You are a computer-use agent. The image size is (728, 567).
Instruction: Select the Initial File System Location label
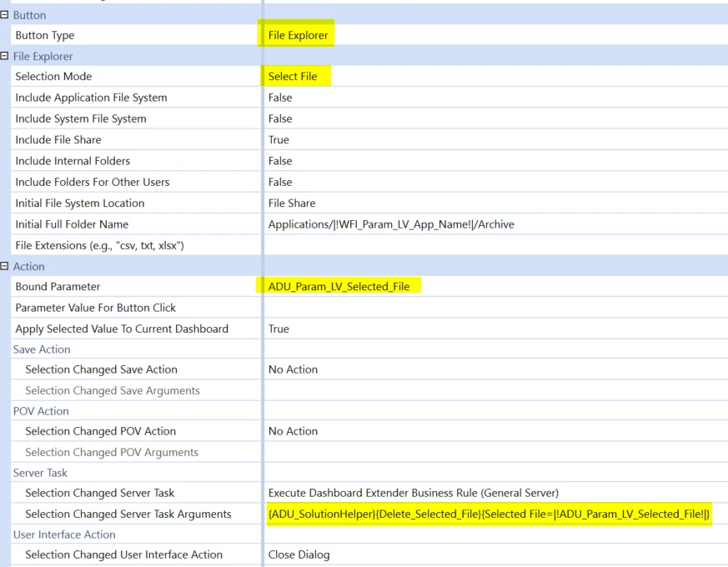(80, 203)
